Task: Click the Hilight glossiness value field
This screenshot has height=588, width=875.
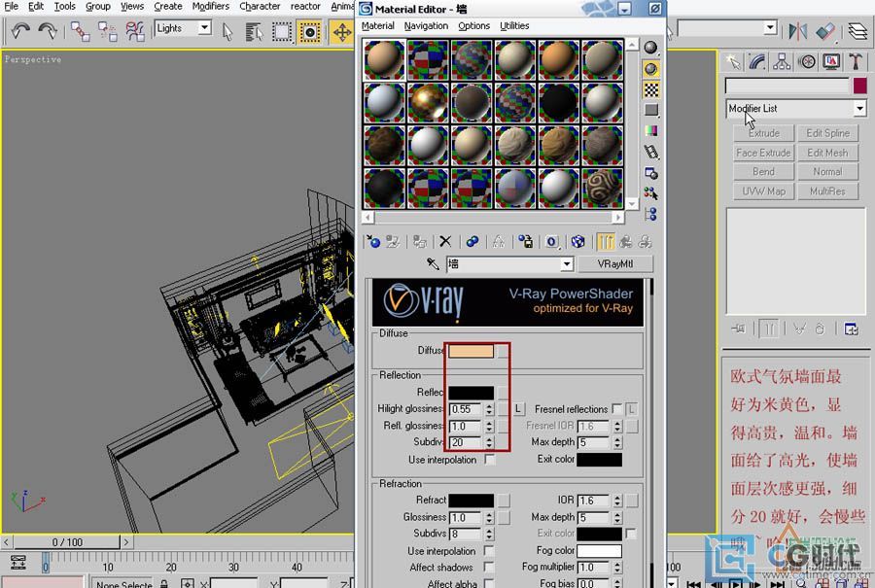Action: pyautogui.click(x=466, y=409)
